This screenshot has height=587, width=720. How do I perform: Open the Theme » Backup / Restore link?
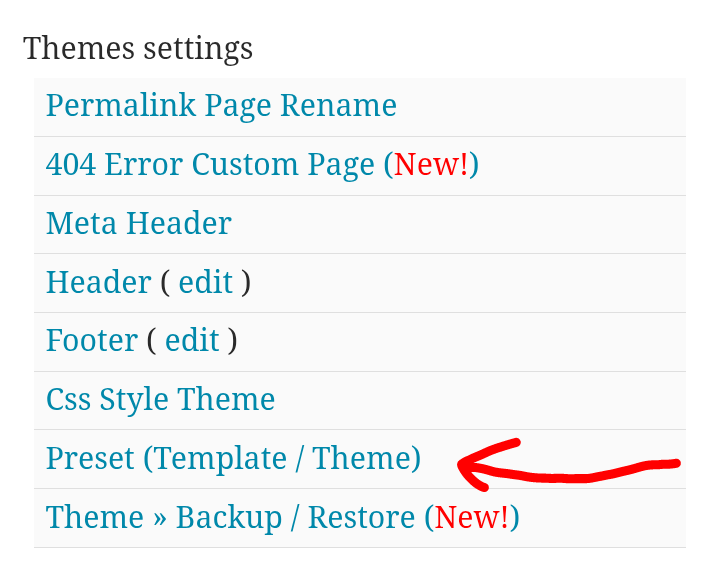282,518
